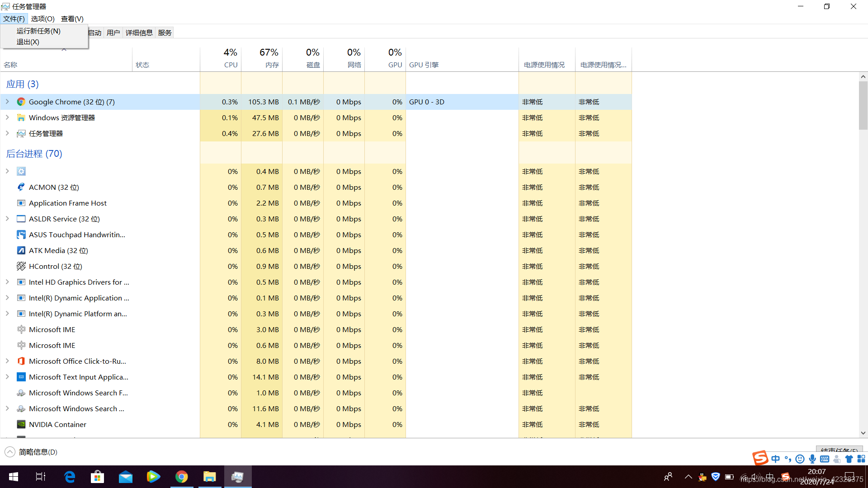This screenshot has width=868, height=488.
Task: Expand the Google Chrome process group
Action: pyautogui.click(x=7, y=102)
